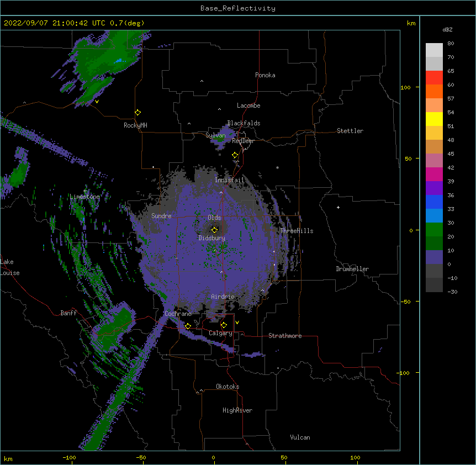Screen dimensions: 476x465
Task: Click the ThreeHills label
Action: click(x=297, y=231)
